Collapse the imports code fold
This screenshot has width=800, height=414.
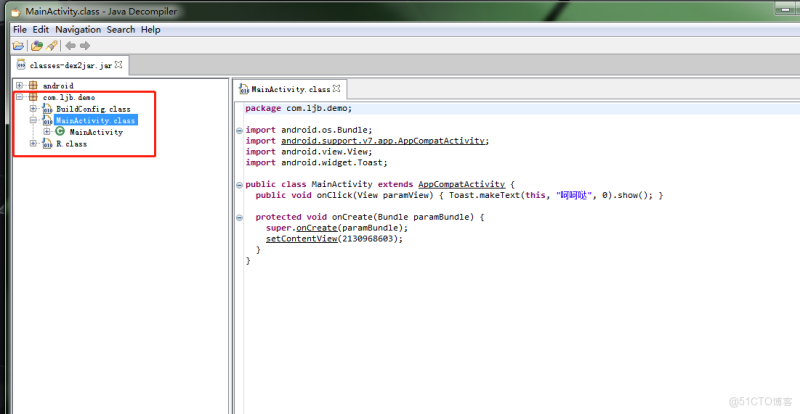click(239, 131)
